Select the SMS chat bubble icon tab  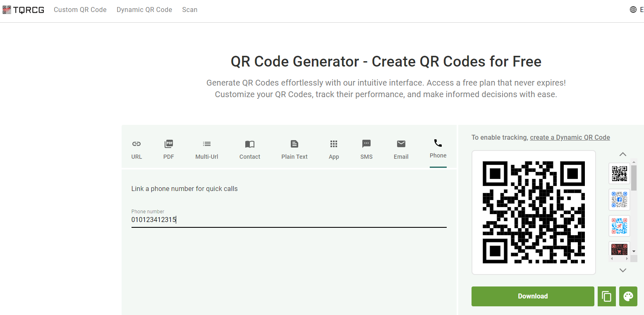(x=366, y=144)
